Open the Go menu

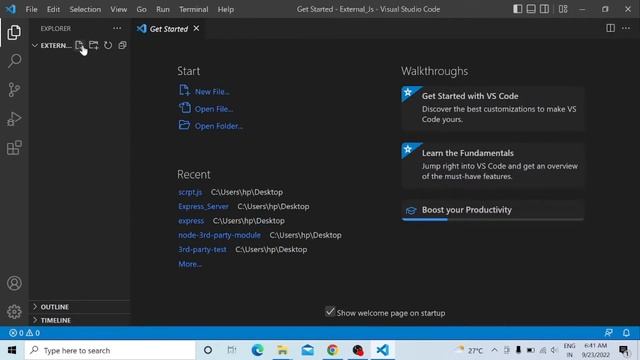(x=141, y=9)
